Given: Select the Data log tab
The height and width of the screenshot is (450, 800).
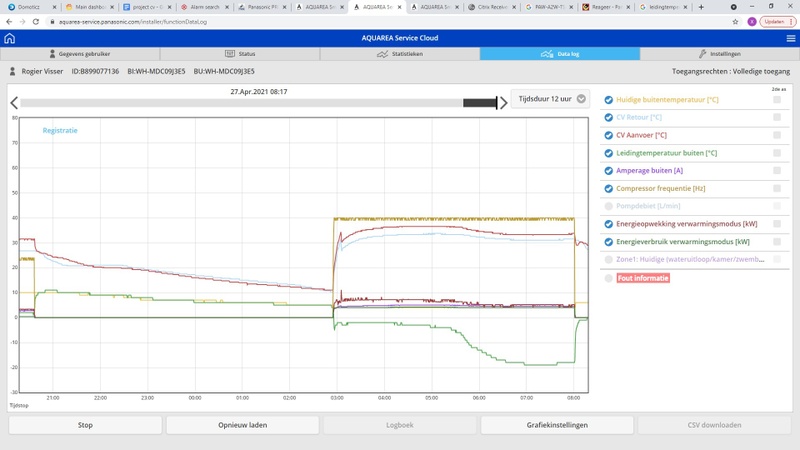Looking at the screenshot, I should tap(560, 54).
